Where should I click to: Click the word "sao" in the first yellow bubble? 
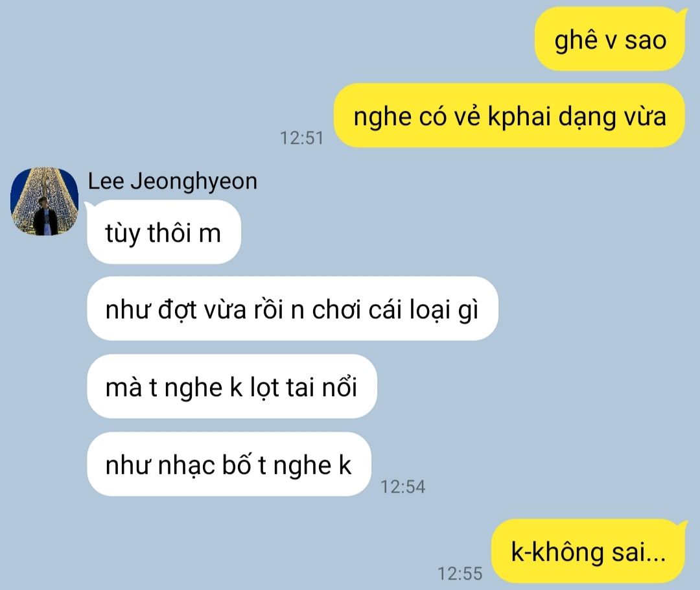(645, 40)
